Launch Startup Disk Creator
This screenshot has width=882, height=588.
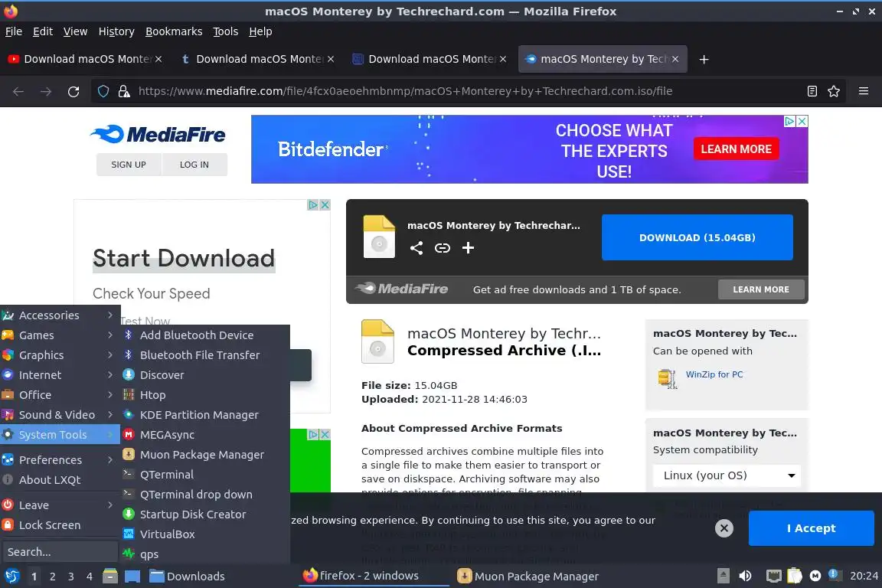(x=204, y=514)
